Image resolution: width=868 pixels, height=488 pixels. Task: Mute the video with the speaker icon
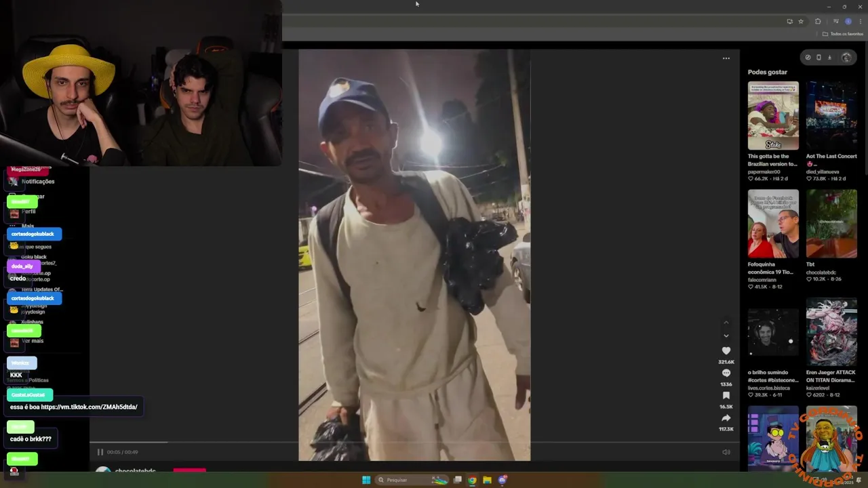[x=726, y=452]
